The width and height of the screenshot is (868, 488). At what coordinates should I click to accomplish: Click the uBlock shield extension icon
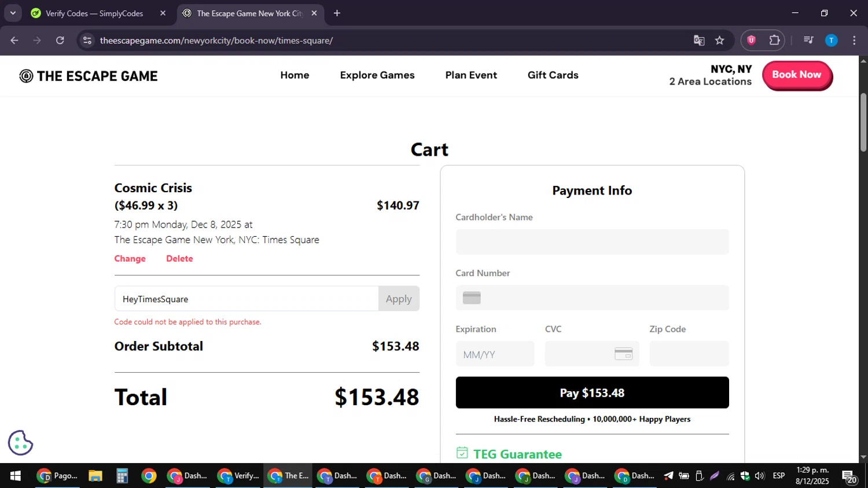tap(751, 41)
